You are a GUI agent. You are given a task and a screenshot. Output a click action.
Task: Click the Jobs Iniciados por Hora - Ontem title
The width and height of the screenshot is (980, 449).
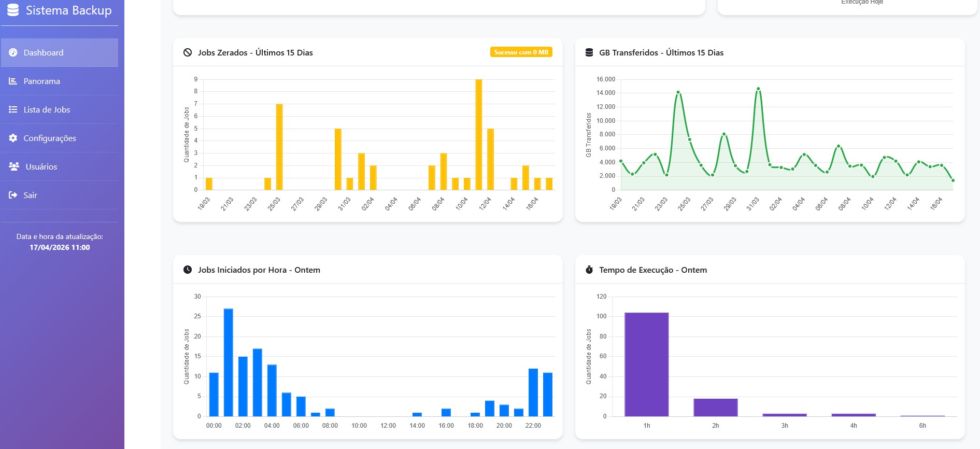259,270
